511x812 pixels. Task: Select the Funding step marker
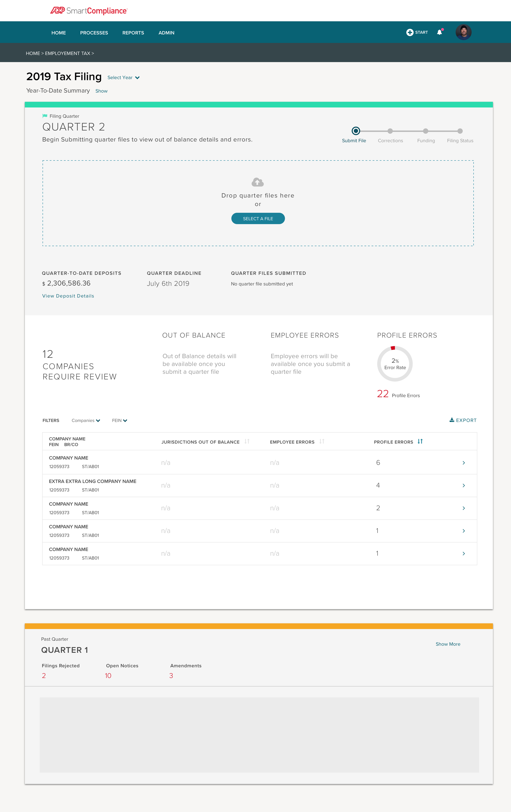425,131
